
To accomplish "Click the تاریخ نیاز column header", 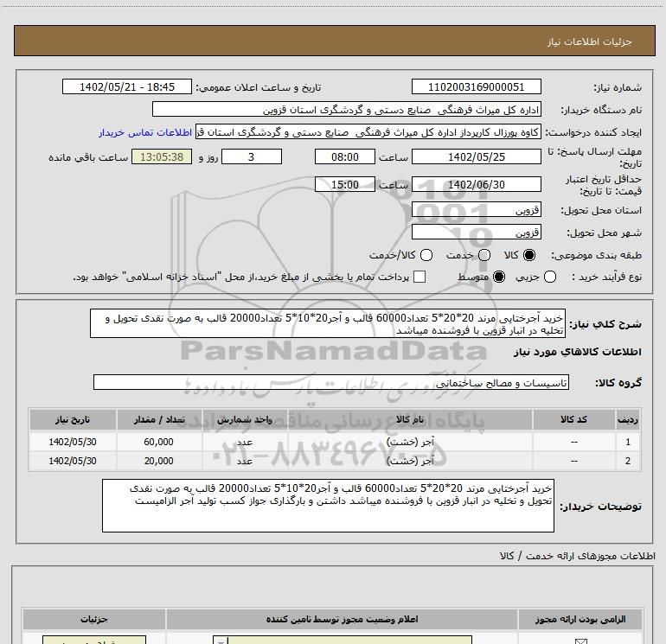I will [x=73, y=420].
